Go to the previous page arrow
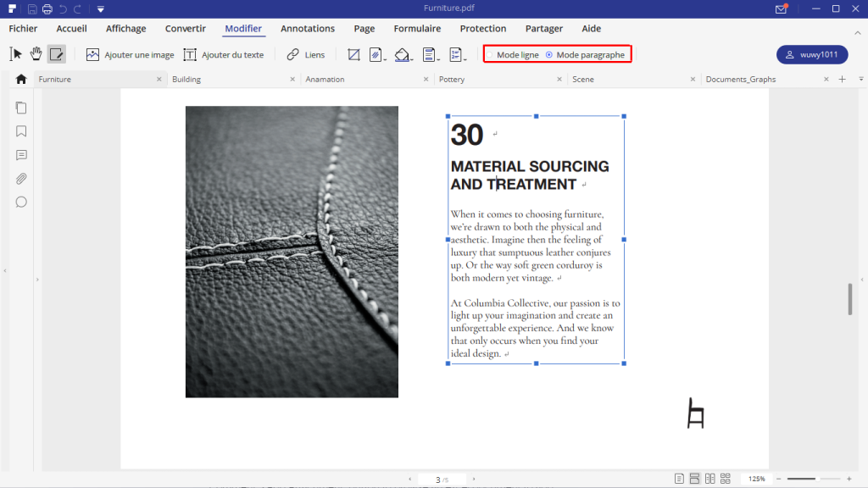Image resolution: width=868 pixels, height=488 pixels. pyautogui.click(x=409, y=480)
